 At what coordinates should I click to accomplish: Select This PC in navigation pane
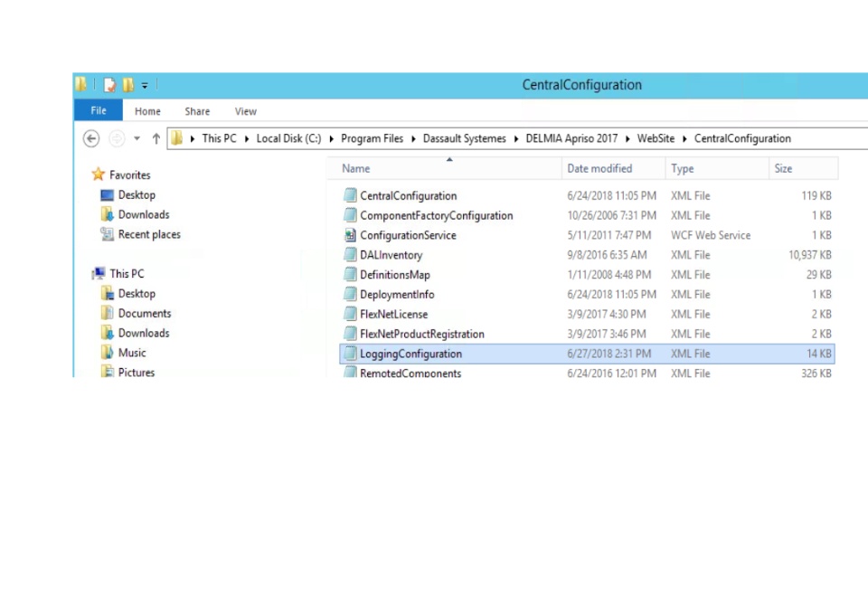pos(127,273)
